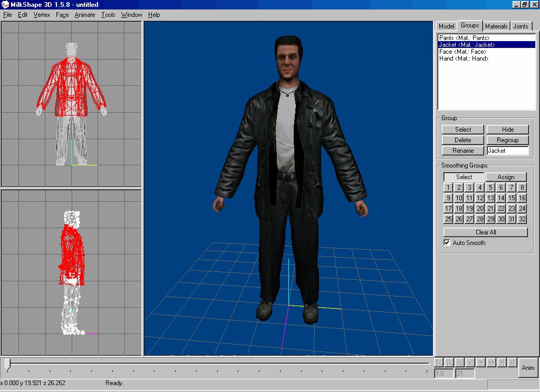Image resolution: width=540 pixels, height=392 pixels.
Task: Pick smoothing group 9
Action: coord(448,198)
